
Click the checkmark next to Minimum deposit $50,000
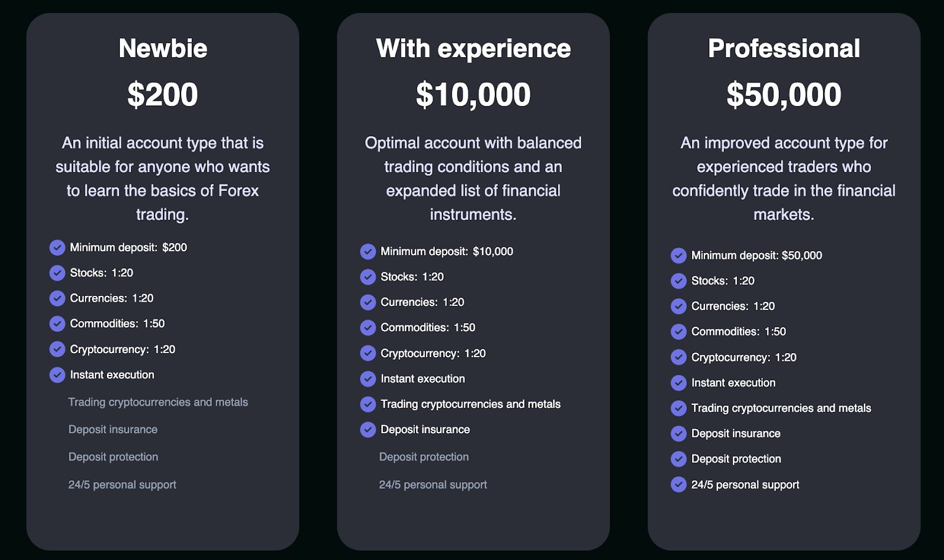coord(678,256)
